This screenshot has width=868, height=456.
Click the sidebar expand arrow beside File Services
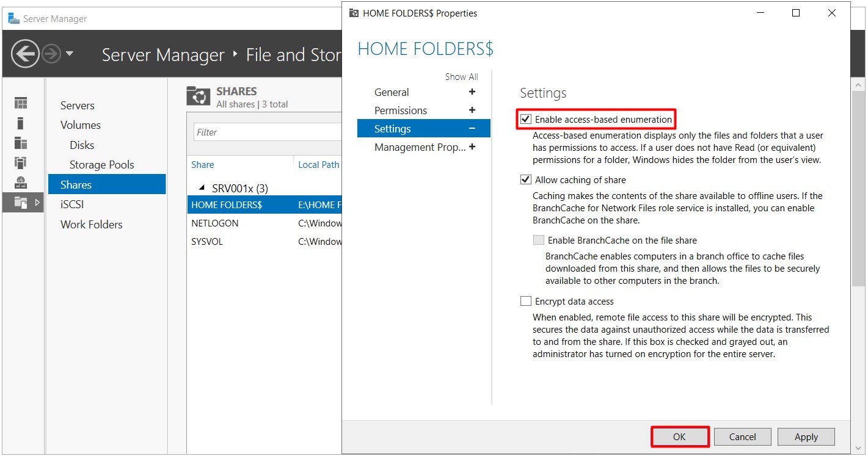coord(37,202)
